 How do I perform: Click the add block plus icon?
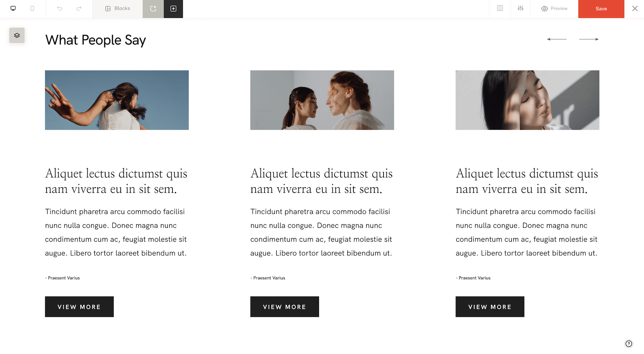coord(174,9)
